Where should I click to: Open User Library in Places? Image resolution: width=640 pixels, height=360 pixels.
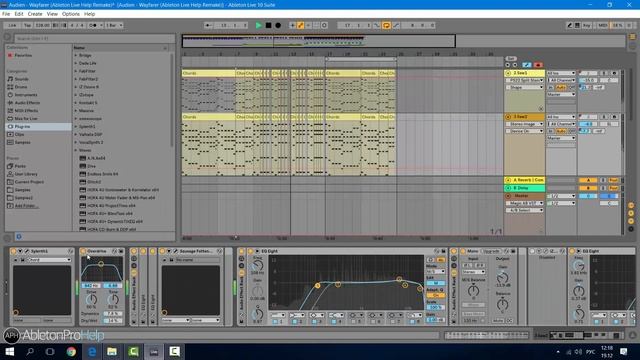click(26, 174)
